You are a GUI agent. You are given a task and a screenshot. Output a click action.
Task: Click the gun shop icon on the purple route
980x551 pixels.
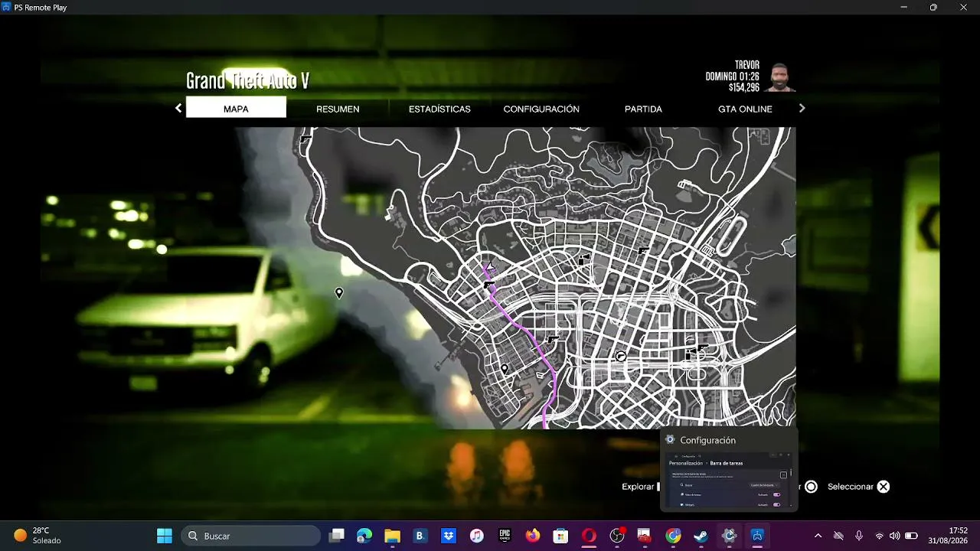489,285
